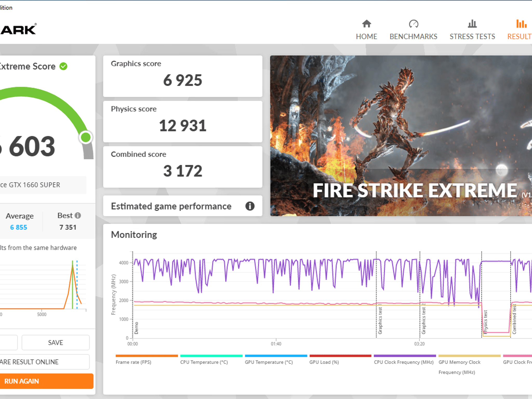Click the orange RUN AGAIN button
The image size is (532, 399).
(47, 381)
